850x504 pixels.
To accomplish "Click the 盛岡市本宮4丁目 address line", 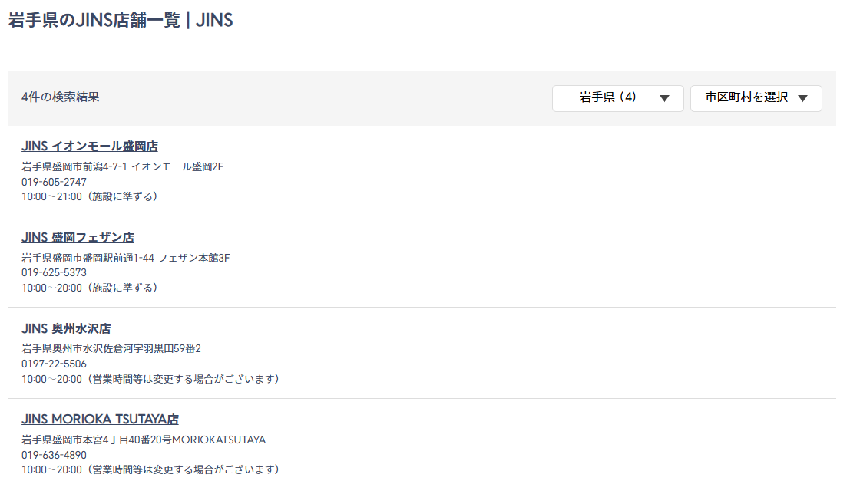I will [143, 440].
